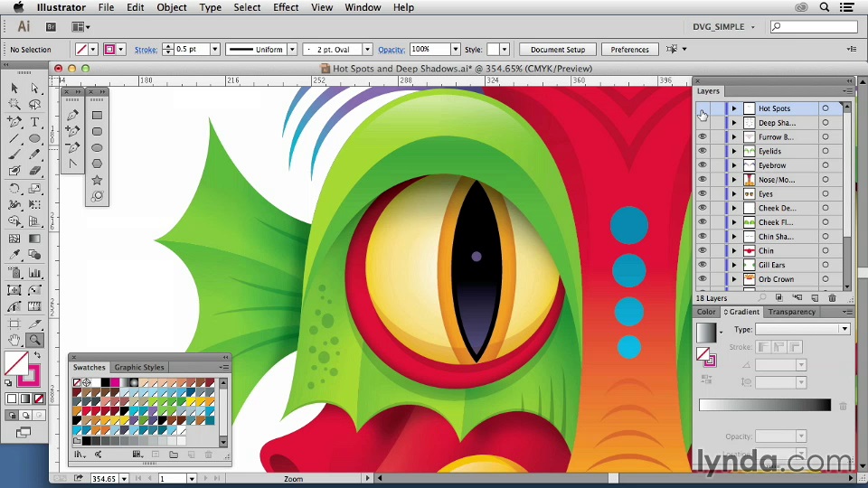Delete selection with Layers panel trash icon
Viewport: 868px width, 488px height.
[x=832, y=298]
